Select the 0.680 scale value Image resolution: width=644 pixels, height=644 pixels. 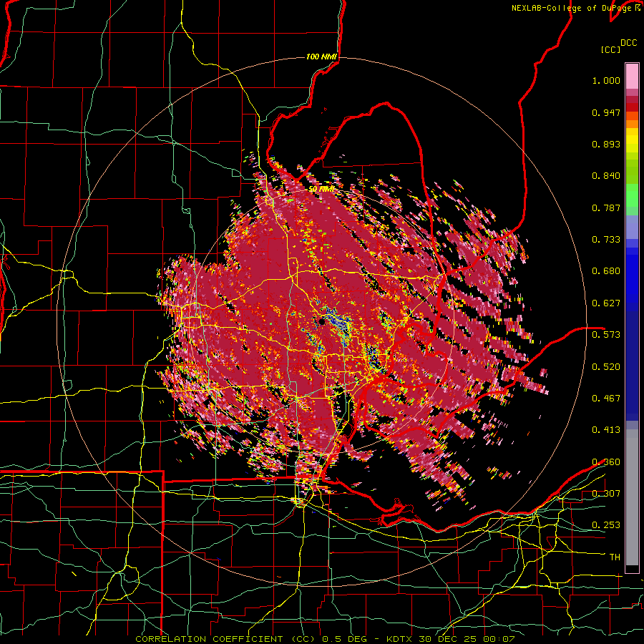point(606,271)
